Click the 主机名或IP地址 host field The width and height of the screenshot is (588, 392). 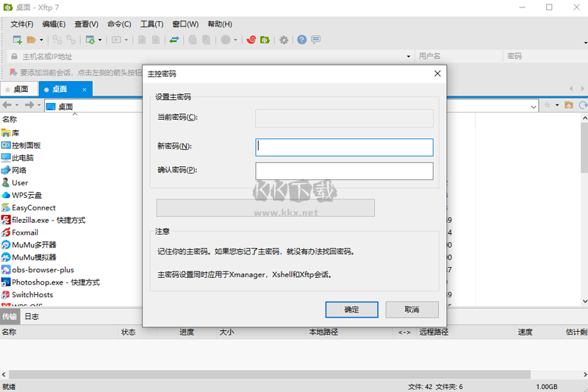[x=212, y=57]
